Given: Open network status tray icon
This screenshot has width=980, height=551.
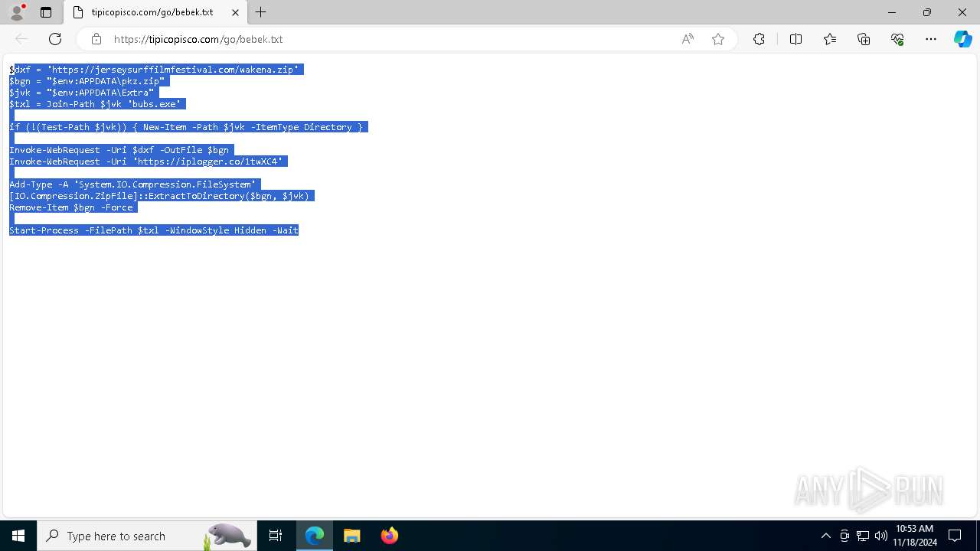Looking at the screenshot, I should point(863,536).
